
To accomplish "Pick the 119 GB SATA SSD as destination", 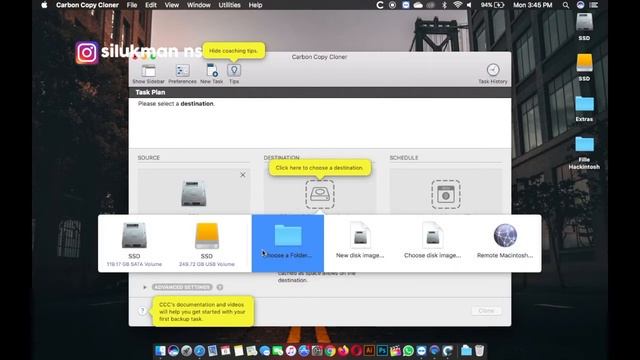I will coord(134,244).
